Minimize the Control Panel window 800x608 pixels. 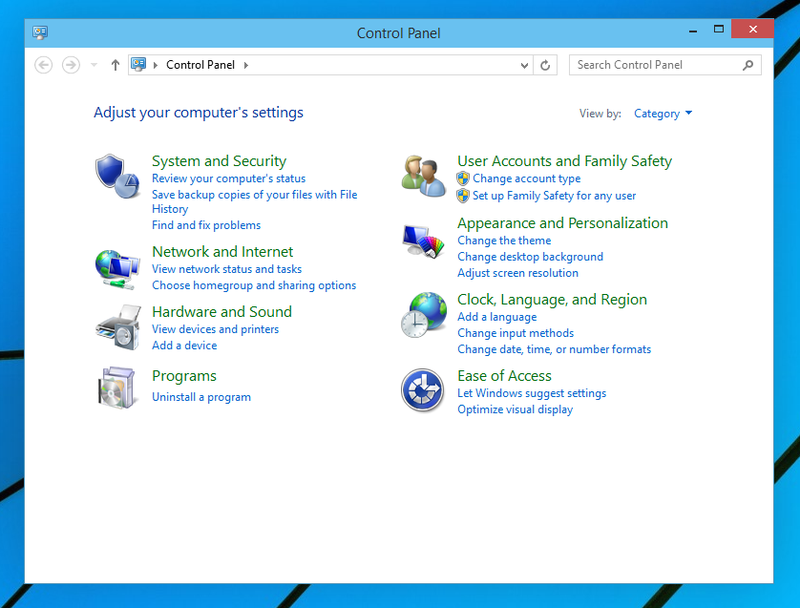tap(693, 31)
